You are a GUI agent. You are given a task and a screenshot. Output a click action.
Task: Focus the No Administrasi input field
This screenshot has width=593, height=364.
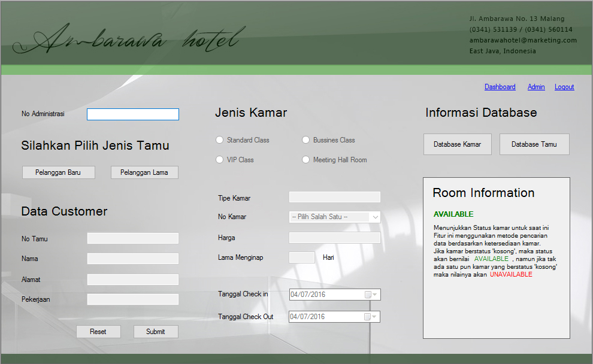[x=133, y=114]
